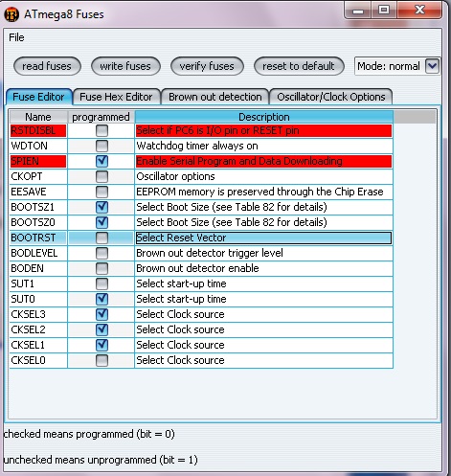Close the ATmega8 Fuses window
Image resolution: width=451 pixels, height=476 pixels.
pyautogui.click(x=419, y=11)
